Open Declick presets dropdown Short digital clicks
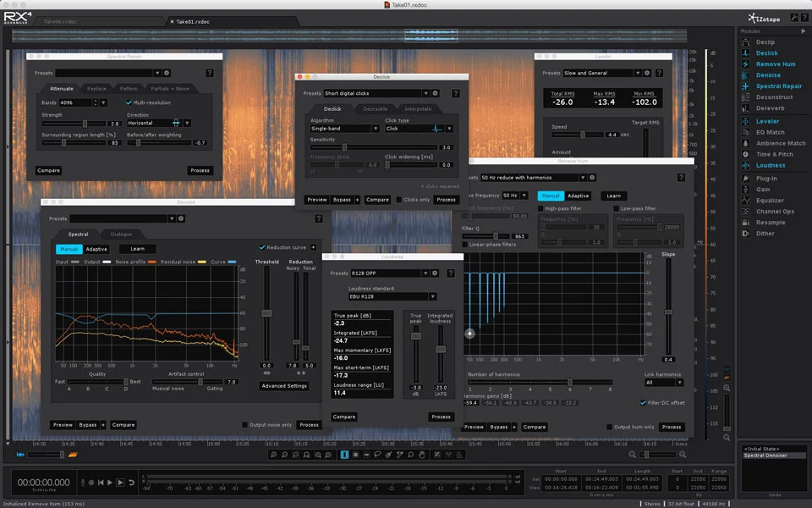 click(x=376, y=93)
